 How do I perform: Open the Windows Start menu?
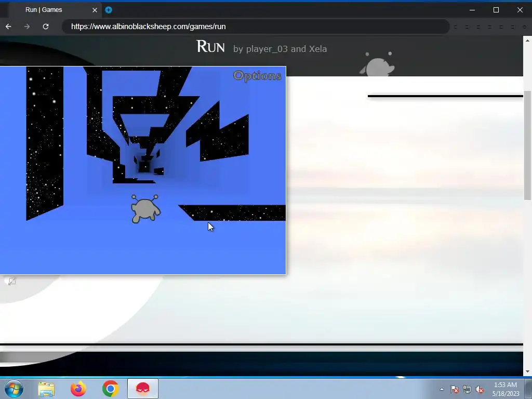click(14, 389)
